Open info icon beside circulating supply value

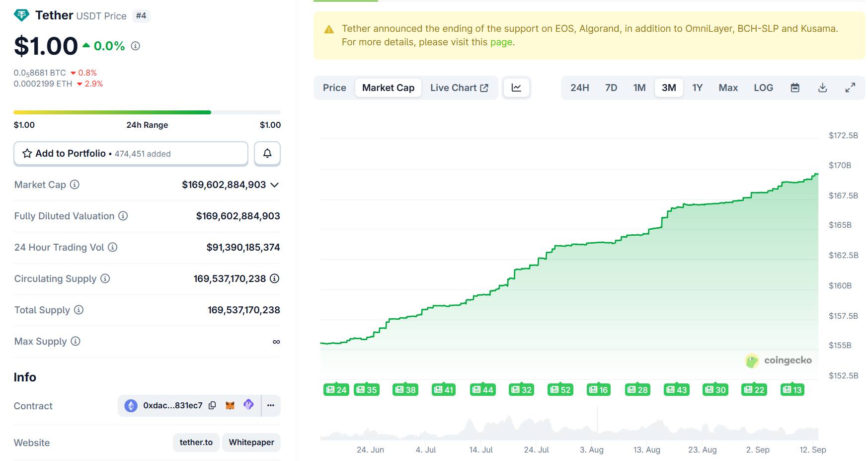(x=275, y=278)
